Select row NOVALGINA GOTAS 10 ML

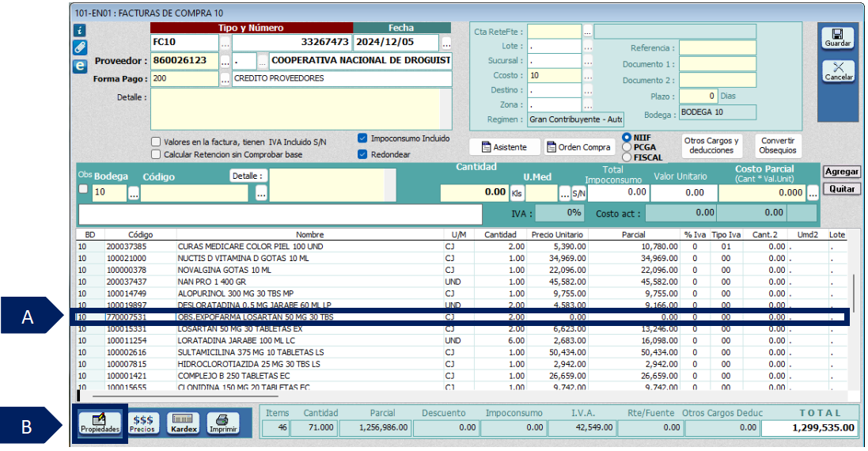pos(461,270)
